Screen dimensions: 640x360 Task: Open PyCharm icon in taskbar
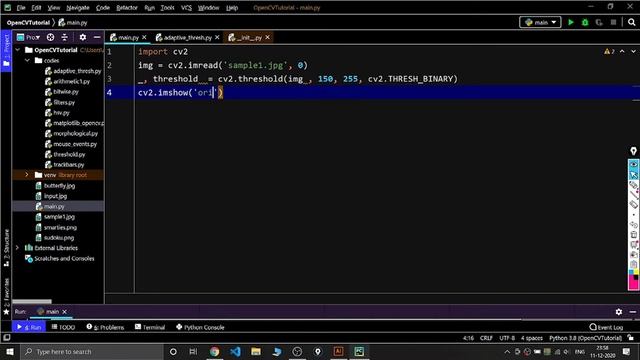(x=359, y=351)
